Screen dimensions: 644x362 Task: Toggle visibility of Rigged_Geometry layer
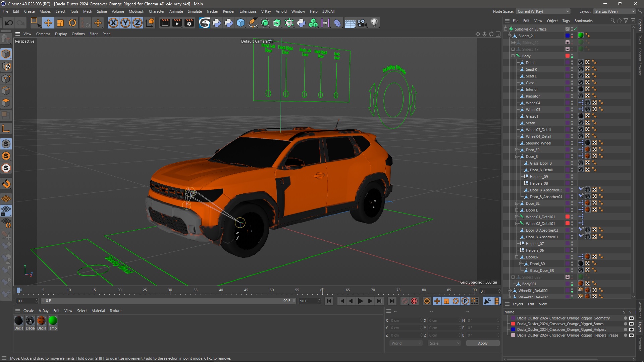631,318
